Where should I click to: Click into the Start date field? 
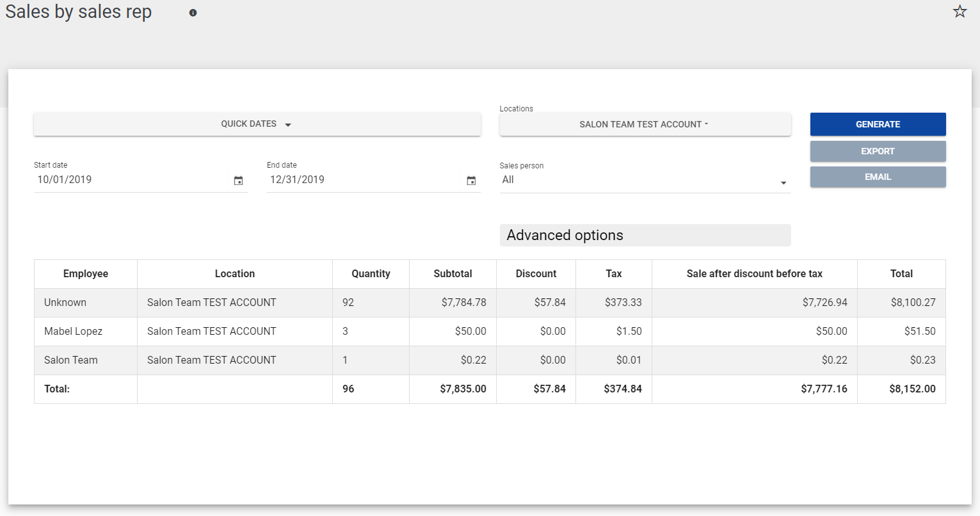[128, 180]
